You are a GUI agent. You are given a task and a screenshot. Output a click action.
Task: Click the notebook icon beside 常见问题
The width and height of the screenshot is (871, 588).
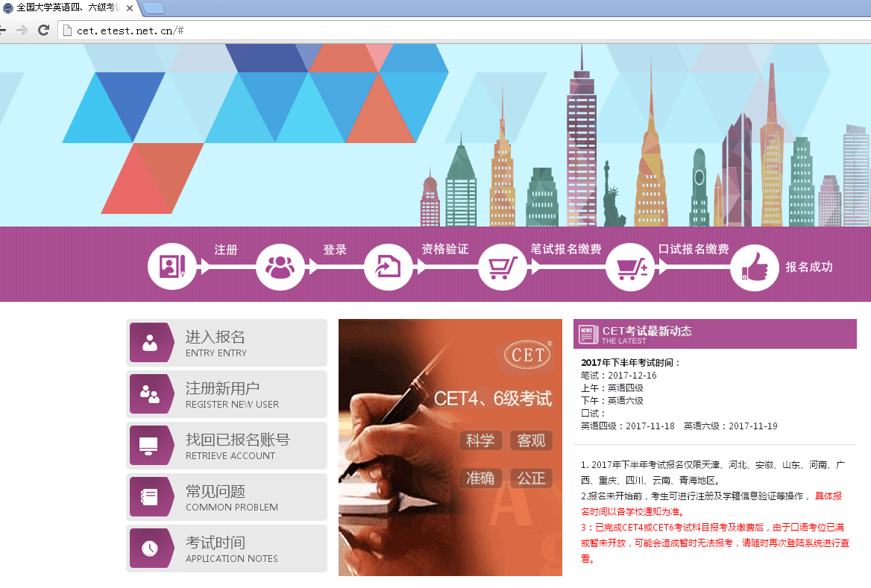(149, 497)
